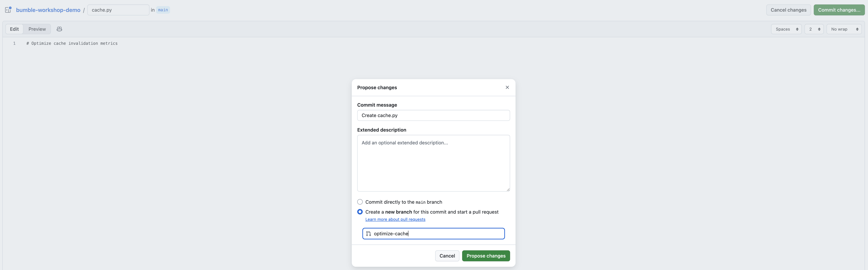
Task: Open the Spaces indent mode dropdown
Action: point(786,29)
